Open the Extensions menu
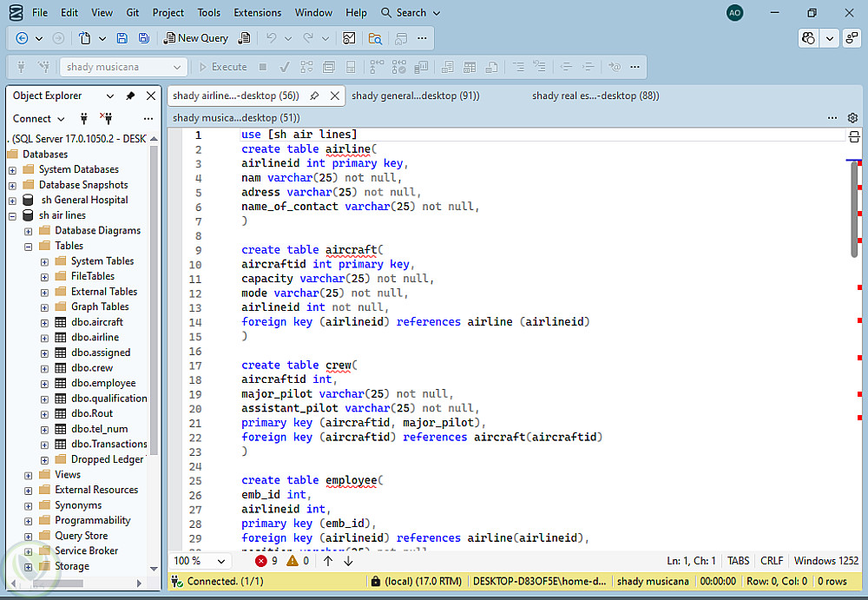The height and width of the screenshot is (600, 868). [257, 13]
